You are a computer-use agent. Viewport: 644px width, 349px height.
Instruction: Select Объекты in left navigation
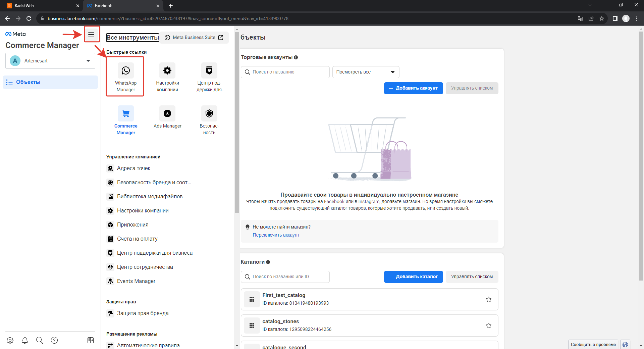[x=50, y=82]
